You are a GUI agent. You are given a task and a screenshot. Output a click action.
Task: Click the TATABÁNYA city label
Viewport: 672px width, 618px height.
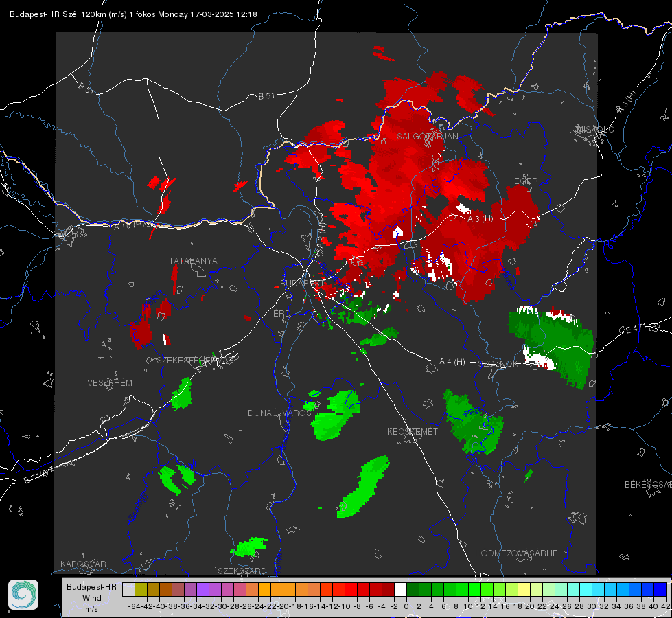pos(193,260)
